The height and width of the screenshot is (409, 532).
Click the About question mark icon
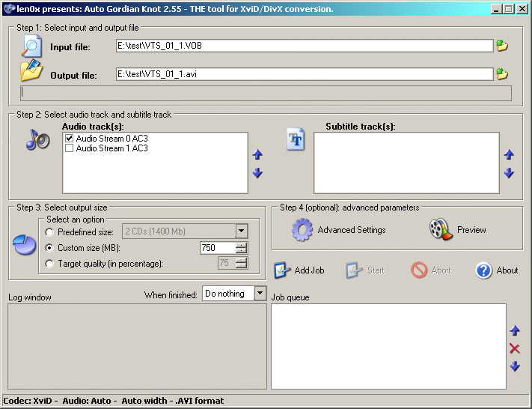coord(484,270)
